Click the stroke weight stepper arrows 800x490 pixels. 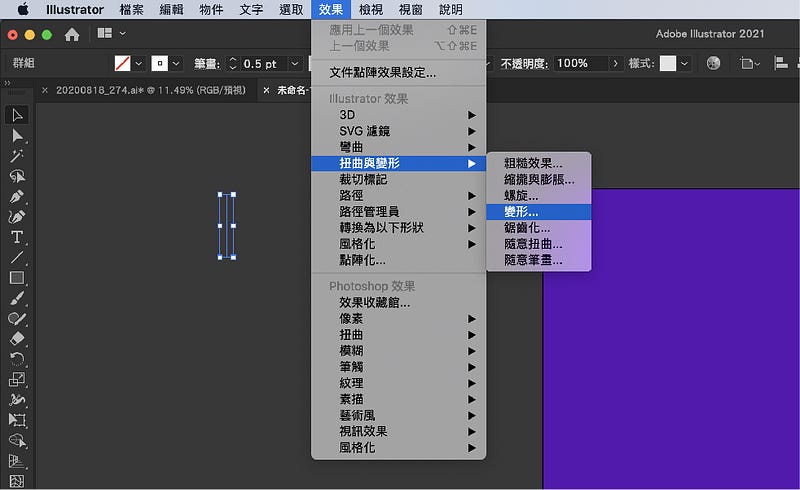[233, 64]
